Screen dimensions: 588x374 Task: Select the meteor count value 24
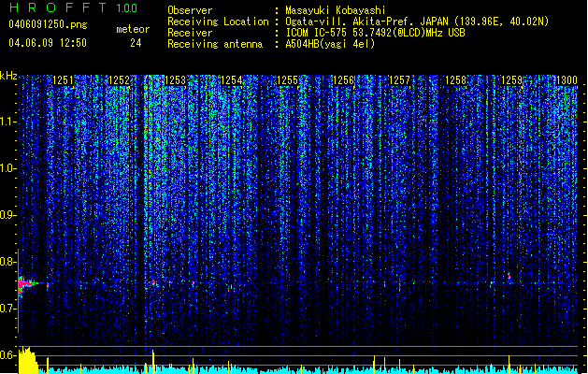pos(136,43)
